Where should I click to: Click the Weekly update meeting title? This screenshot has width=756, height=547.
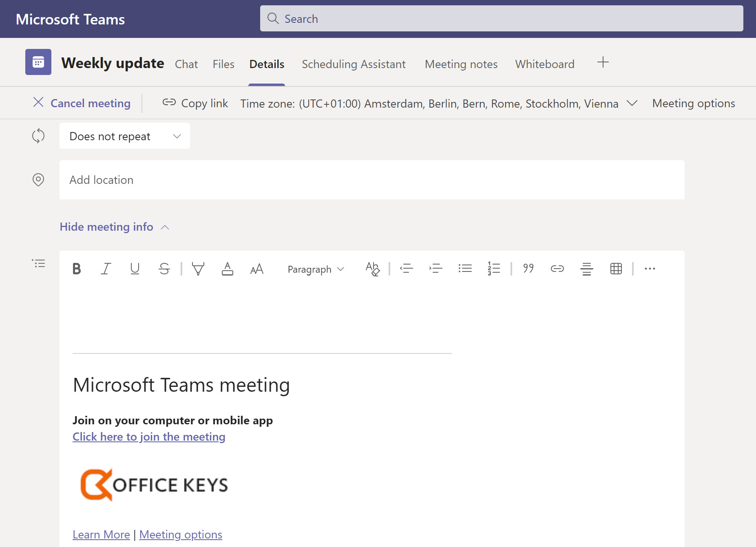pyautogui.click(x=113, y=63)
